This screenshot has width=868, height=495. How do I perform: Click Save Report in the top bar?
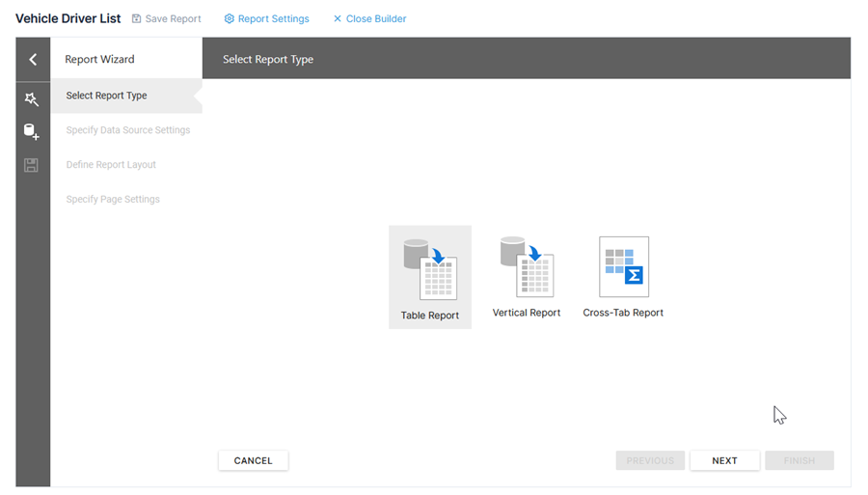coord(167,18)
